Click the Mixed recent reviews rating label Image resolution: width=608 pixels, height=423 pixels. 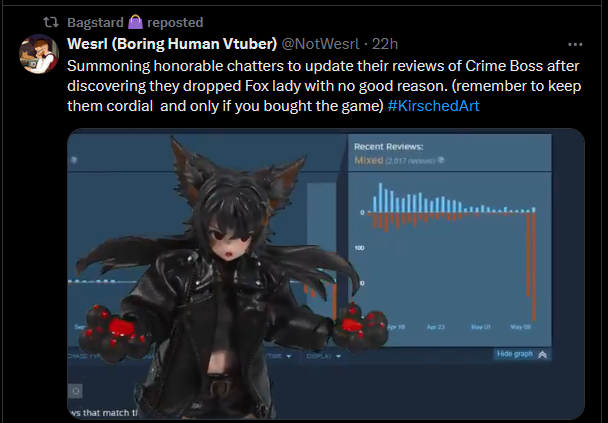(368, 160)
